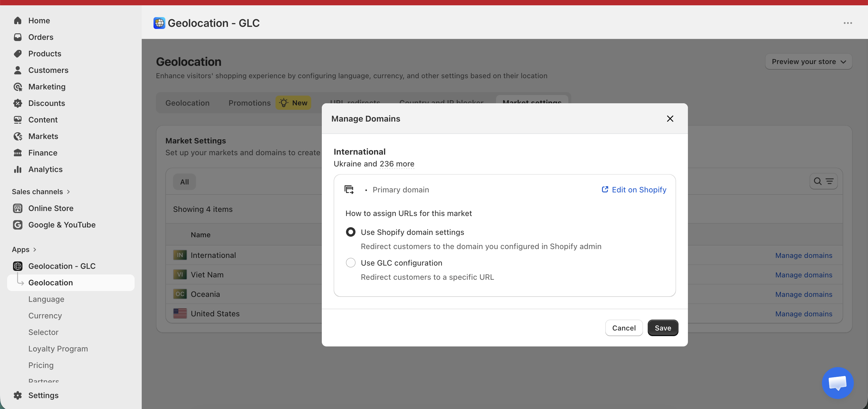The height and width of the screenshot is (409, 868).
Task: Select Use Shopify domain settings radio
Action: pos(350,232)
